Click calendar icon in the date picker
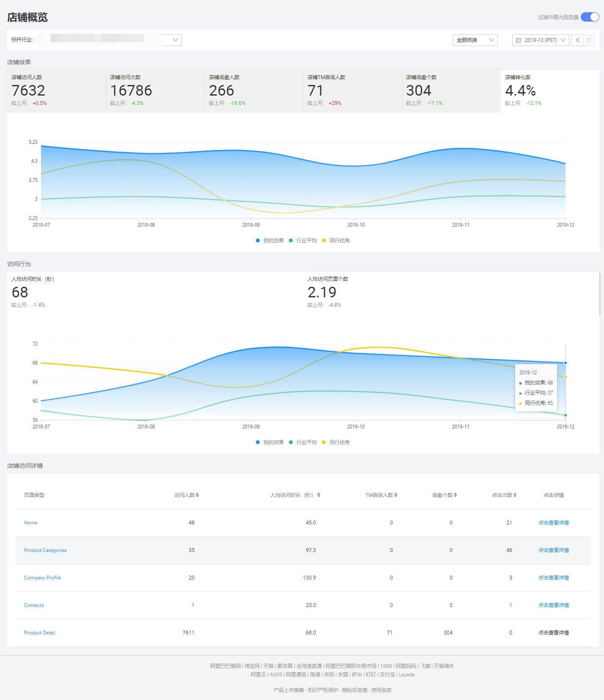This screenshot has width=604, height=700. pos(519,40)
